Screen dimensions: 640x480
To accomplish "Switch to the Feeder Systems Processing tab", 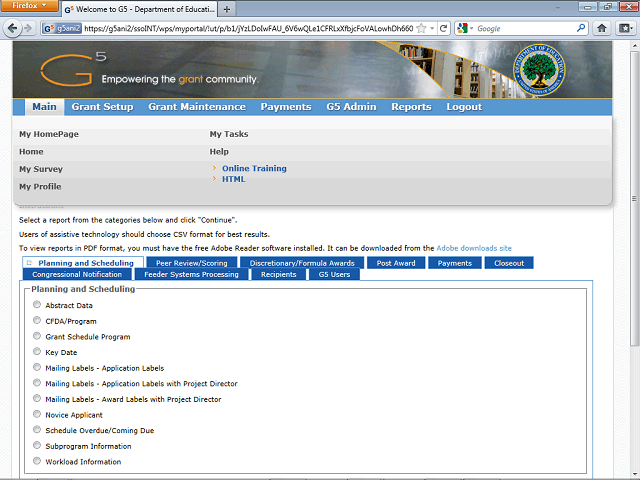I will (191, 274).
